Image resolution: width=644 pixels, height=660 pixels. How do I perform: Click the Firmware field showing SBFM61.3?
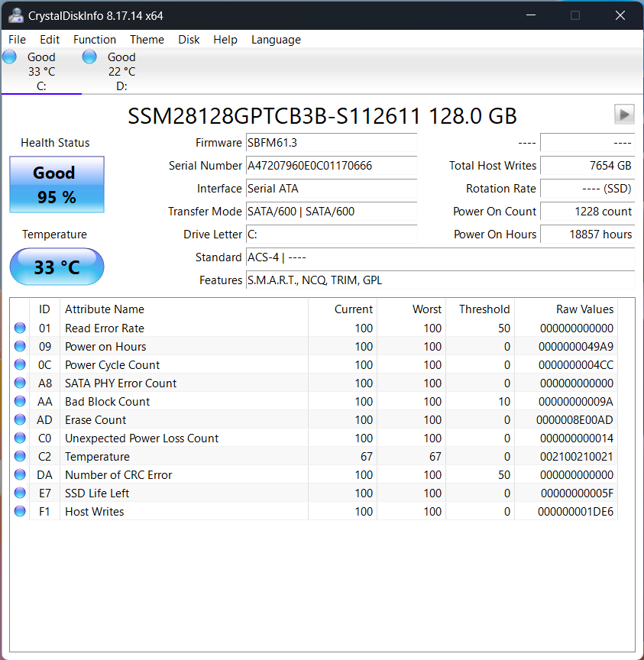click(x=332, y=143)
